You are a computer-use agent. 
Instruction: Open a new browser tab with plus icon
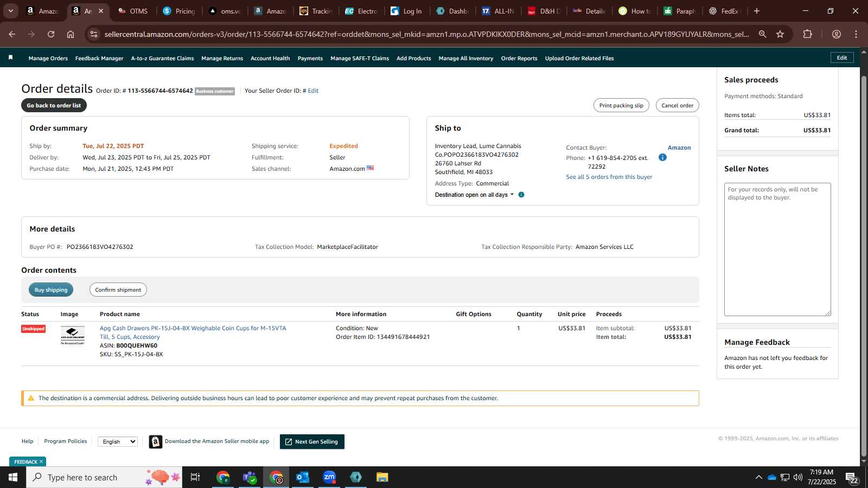[757, 11]
